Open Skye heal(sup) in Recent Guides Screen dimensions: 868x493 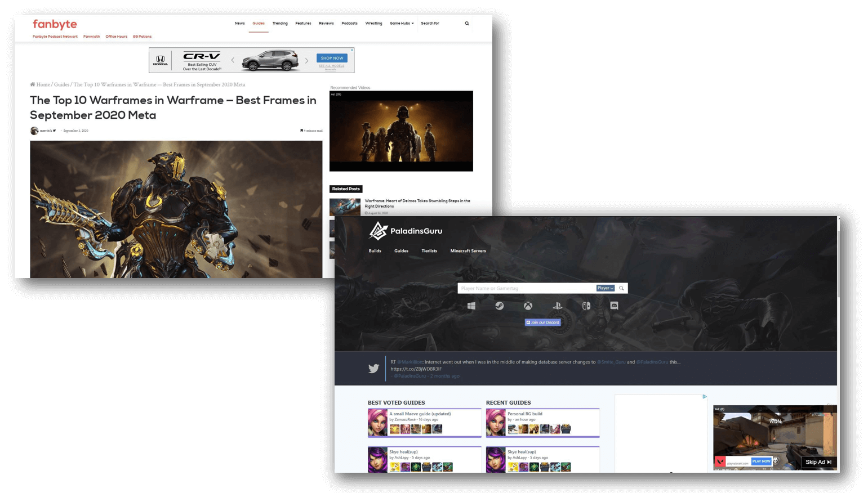[x=522, y=451]
